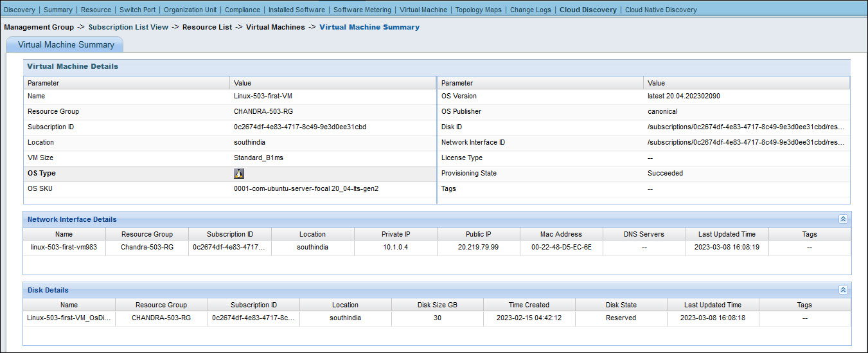Image resolution: width=868 pixels, height=353 pixels.
Task: Click the Linux penguin OS Type icon
Action: (239, 174)
